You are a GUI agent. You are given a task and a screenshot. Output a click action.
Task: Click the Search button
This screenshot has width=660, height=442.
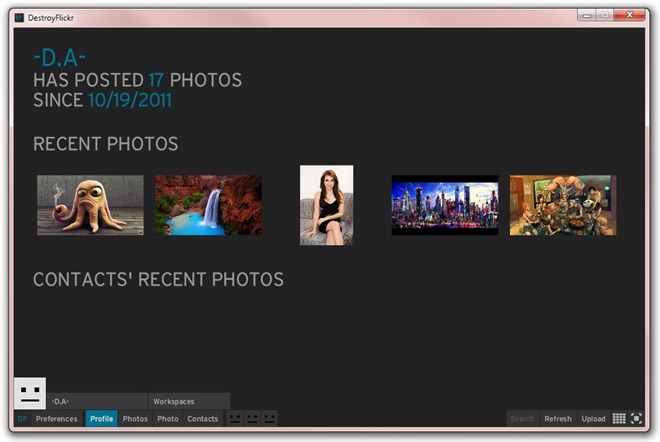click(522, 418)
